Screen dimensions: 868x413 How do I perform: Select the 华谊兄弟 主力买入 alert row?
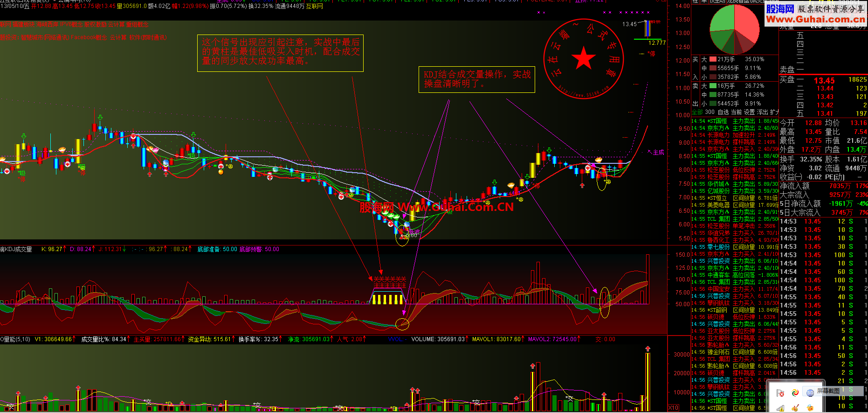[x=735, y=233]
